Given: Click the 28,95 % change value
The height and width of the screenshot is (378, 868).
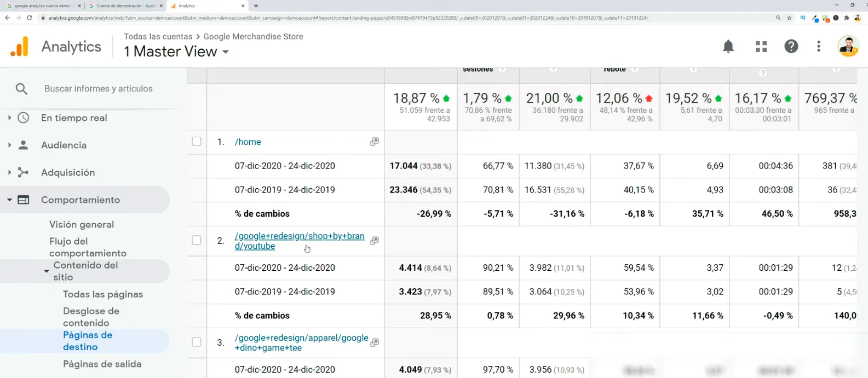Looking at the screenshot, I should (x=436, y=316).
